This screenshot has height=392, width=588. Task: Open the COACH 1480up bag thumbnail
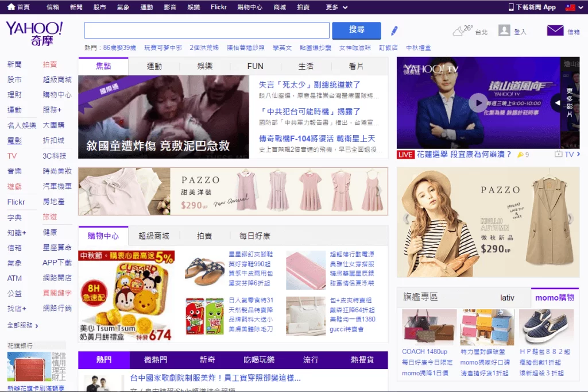click(429, 326)
